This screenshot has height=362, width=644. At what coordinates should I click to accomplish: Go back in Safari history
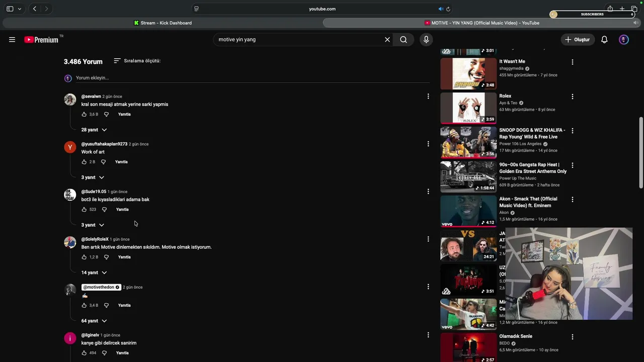coord(34,9)
